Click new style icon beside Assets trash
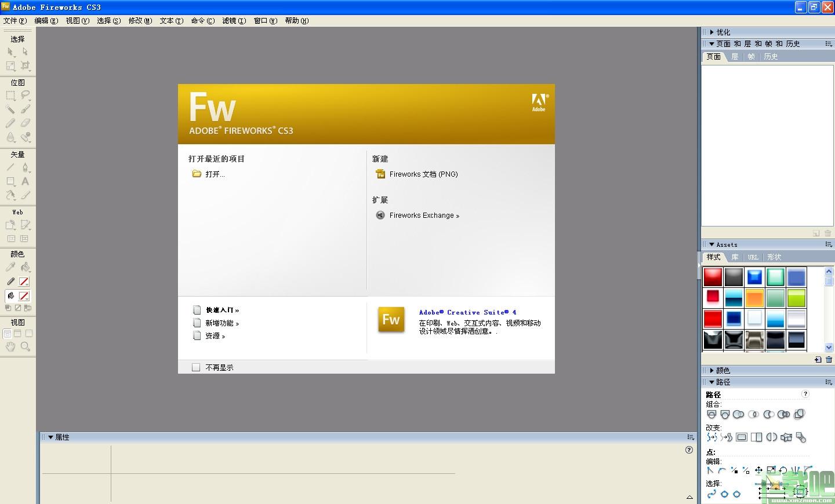835x504 pixels. pyautogui.click(x=818, y=360)
